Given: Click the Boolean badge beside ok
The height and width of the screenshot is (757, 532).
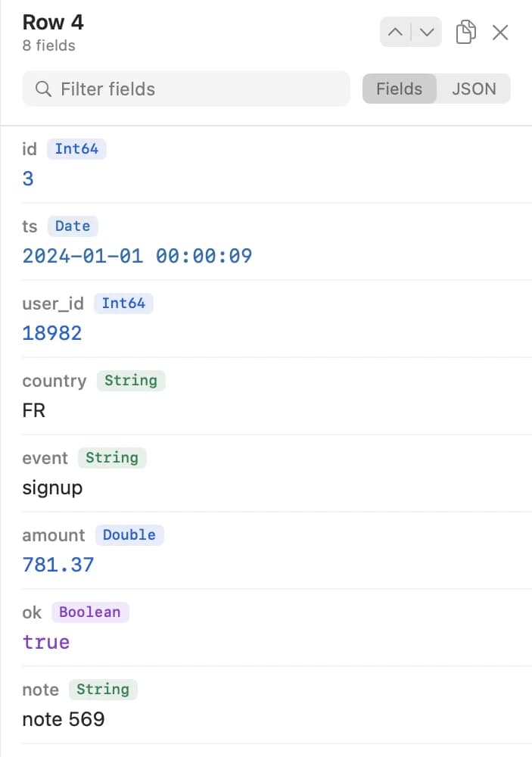Looking at the screenshot, I should [x=90, y=612].
